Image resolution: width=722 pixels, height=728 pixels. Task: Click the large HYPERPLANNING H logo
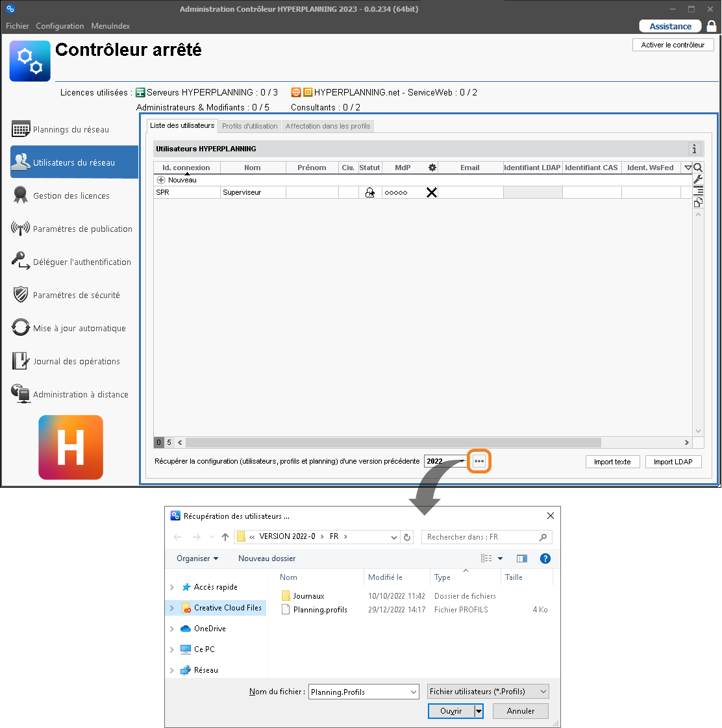pyautogui.click(x=71, y=447)
